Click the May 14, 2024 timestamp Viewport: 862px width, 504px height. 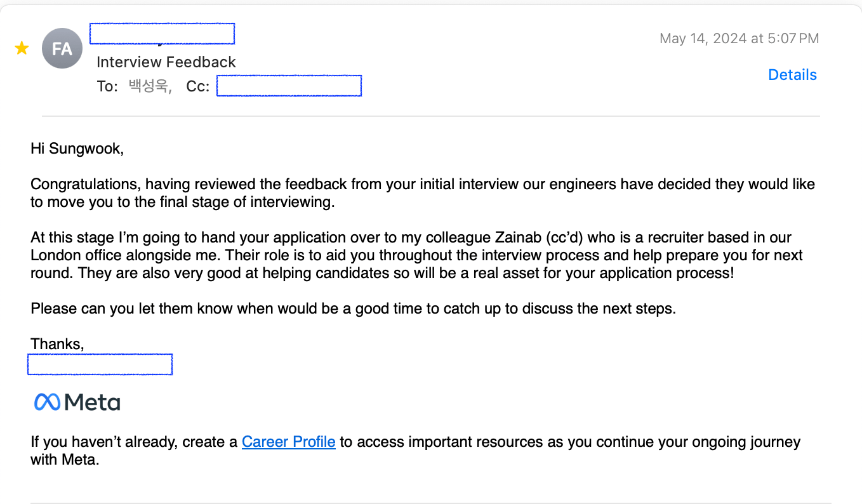739,39
